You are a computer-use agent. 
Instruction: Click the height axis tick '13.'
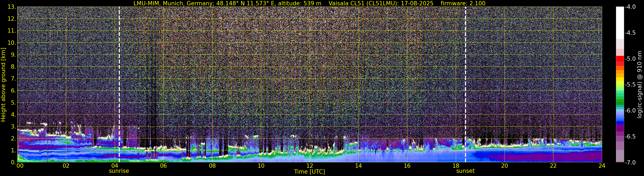coord(12,7)
